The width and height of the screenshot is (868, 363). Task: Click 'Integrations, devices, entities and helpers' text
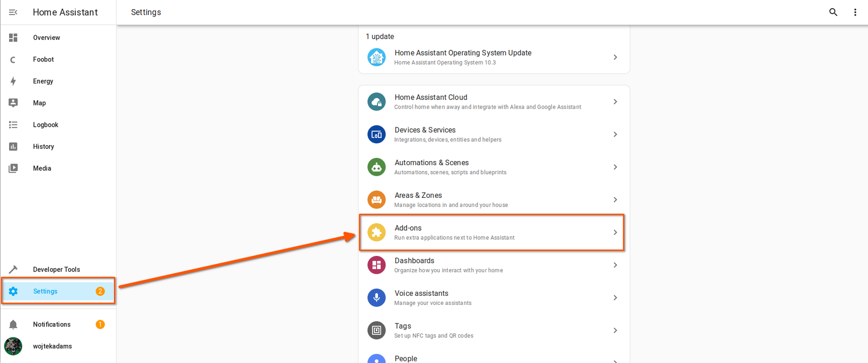click(448, 140)
